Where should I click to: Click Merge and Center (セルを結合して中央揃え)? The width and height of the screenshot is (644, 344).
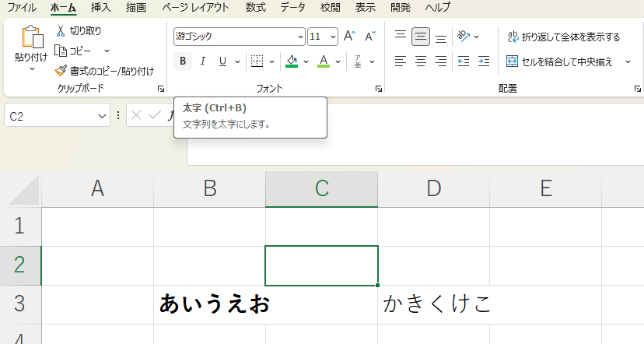click(x=559, y=61)
